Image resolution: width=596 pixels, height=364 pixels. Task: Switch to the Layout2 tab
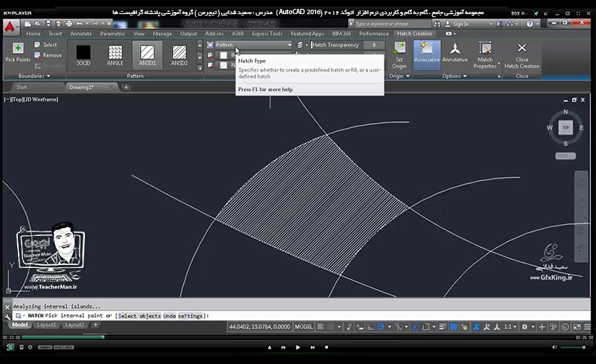tap(74, 325)
